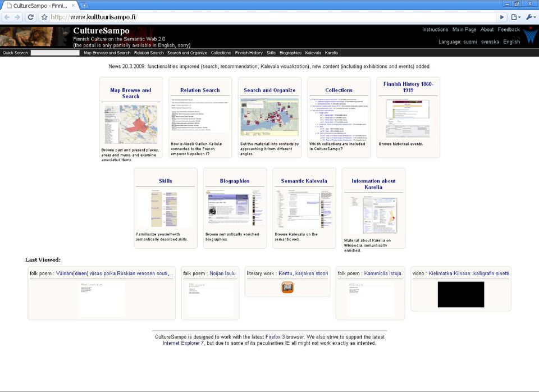Open the Väinämöinen folk poem thumbnail
This screenshot has width=539, height=392.
[102, 299]
